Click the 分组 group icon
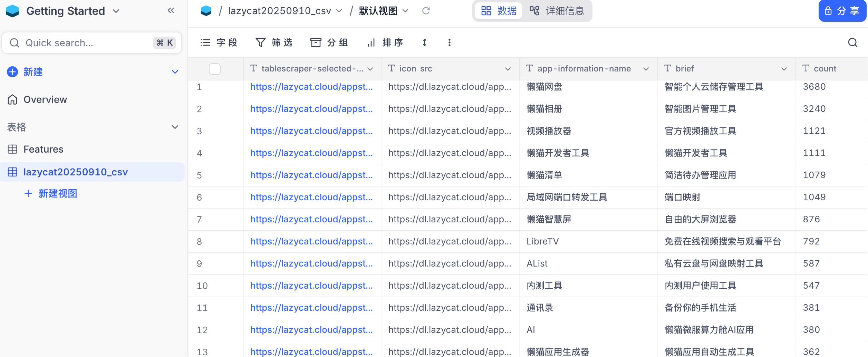 coord(316,42)
